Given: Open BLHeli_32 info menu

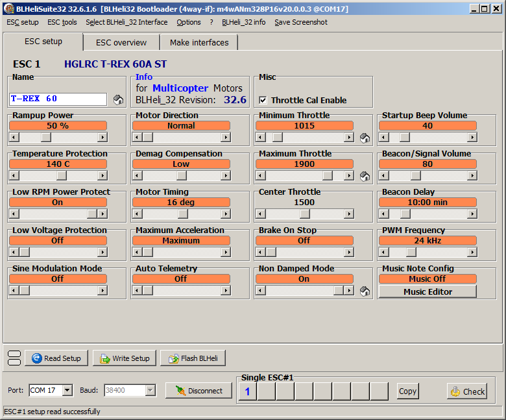Looking at the screenshot, I should [244, 22].
